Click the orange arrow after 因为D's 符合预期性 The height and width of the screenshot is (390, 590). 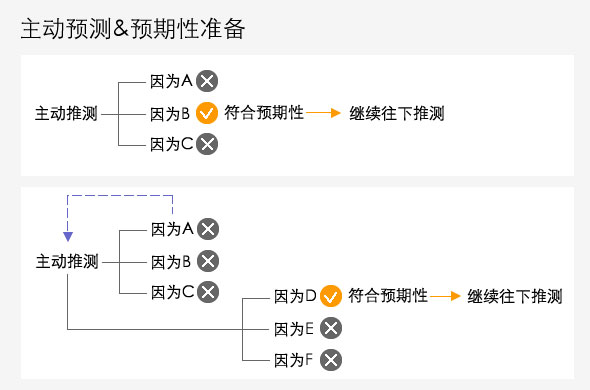pyautogui.click(x=445, y=296)
